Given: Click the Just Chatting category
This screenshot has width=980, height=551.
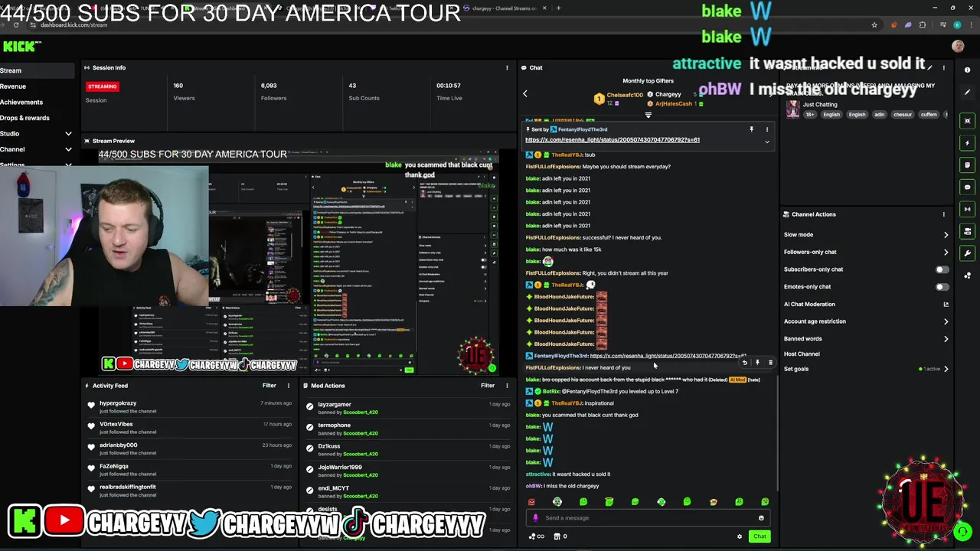Looking at the screenshot, I should click(820, 105).
